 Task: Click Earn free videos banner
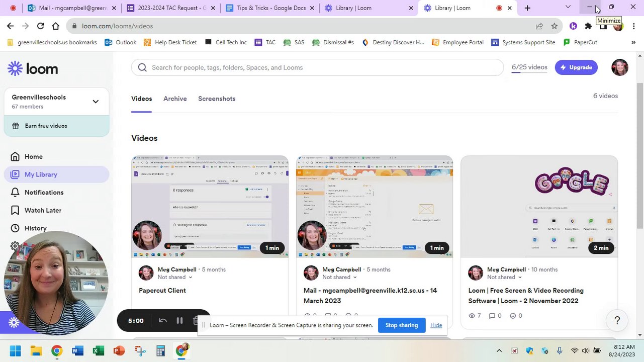(56, 126)
